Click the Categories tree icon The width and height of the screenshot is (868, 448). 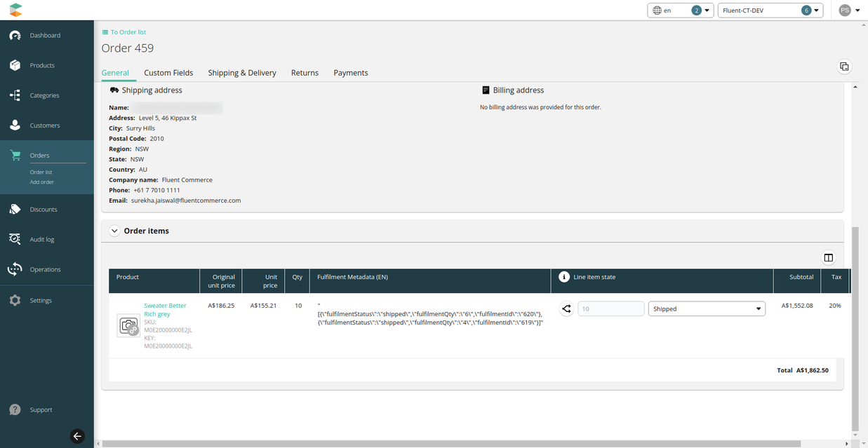[15, 95]
